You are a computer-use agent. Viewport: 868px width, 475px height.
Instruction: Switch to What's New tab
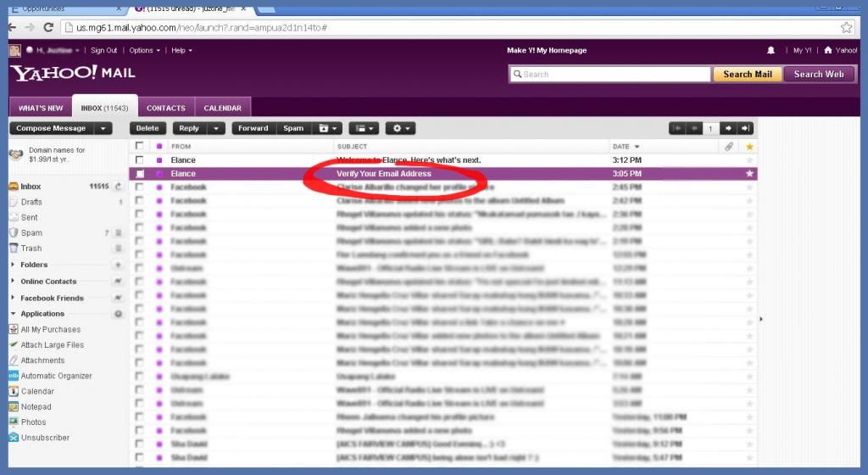click(x=41, y=108)
